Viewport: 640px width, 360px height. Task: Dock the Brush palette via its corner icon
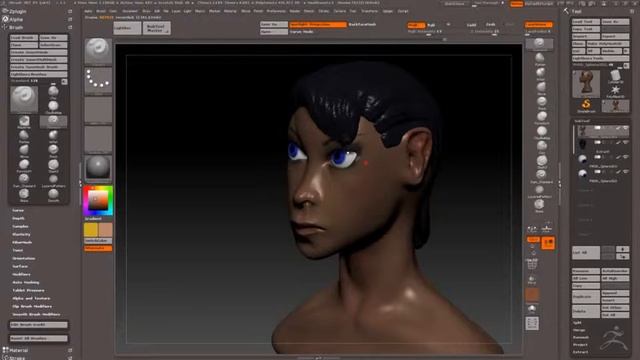coord(70,27)
